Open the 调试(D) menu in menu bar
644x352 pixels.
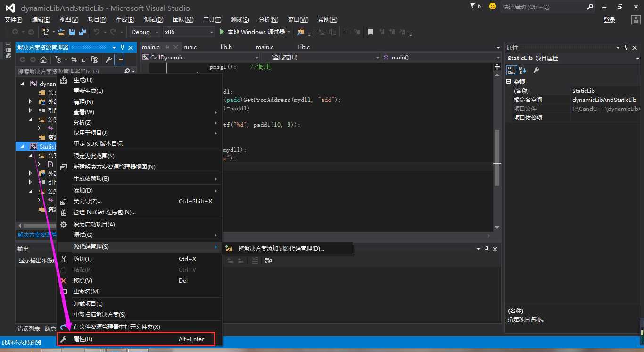[x=154, y=19]
